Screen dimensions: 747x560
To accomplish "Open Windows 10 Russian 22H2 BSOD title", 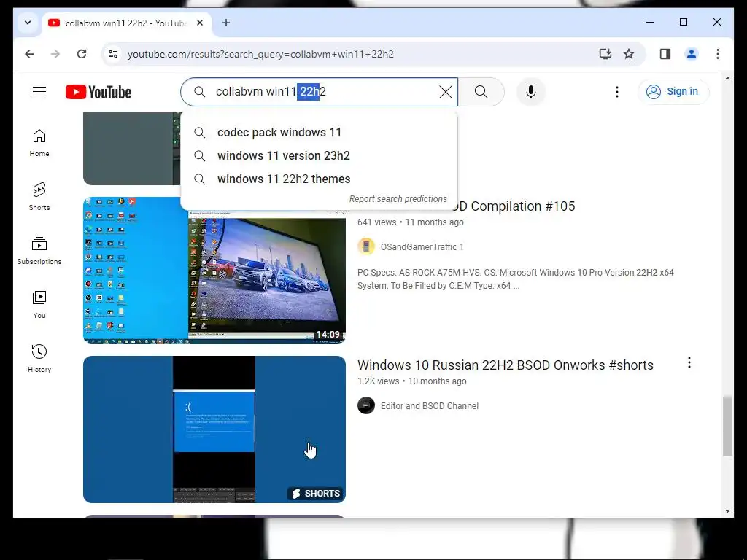I will 506,365.
